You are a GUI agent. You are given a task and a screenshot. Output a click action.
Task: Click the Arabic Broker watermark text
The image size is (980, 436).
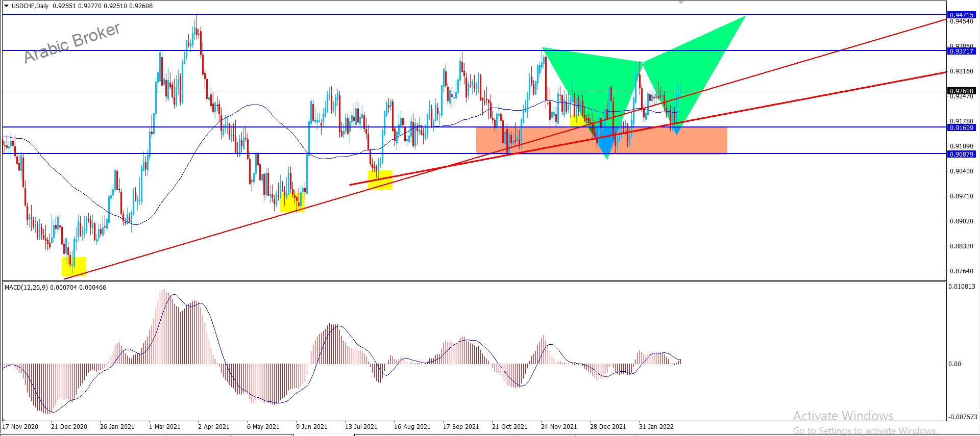coord(72,42)
